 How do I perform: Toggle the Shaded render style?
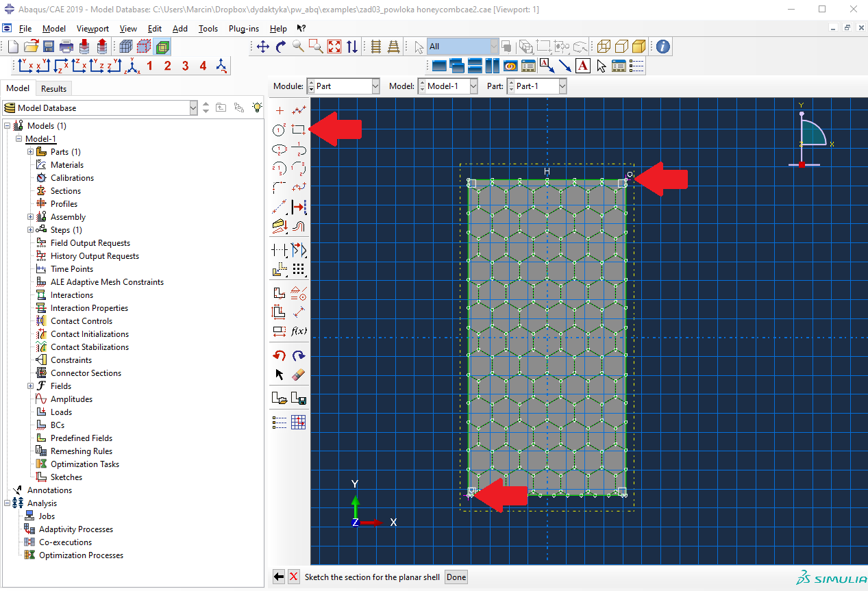pos(638,47)
